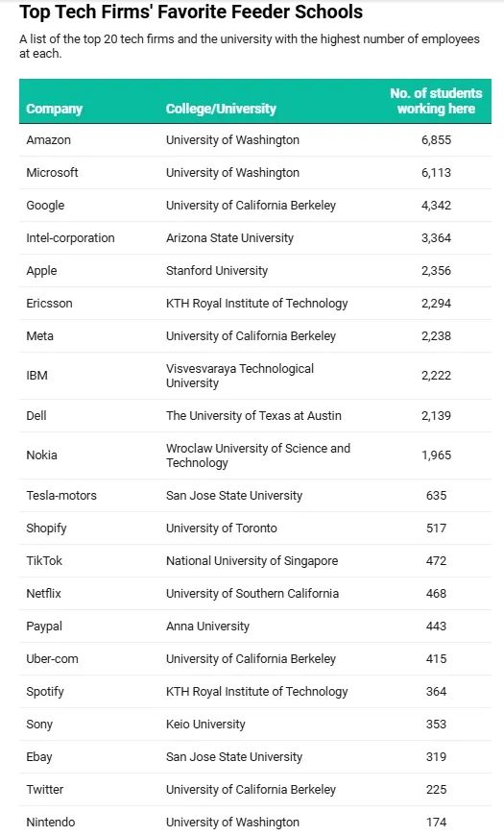Click the No. of students working here header
504x836 pixels.
tap(436, 101)
